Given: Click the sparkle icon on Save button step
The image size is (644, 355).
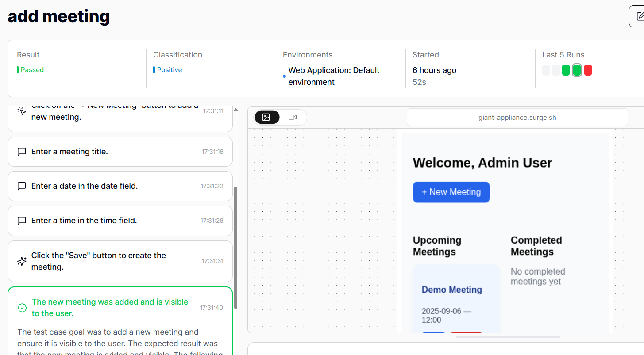Looking at the screenshot, I should coord(22,261).
